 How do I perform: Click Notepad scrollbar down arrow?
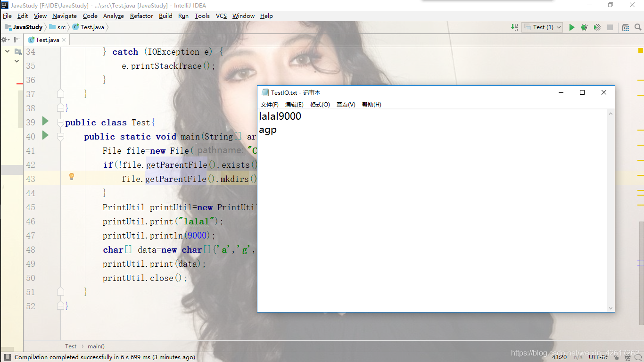click(x=611, y=308)
